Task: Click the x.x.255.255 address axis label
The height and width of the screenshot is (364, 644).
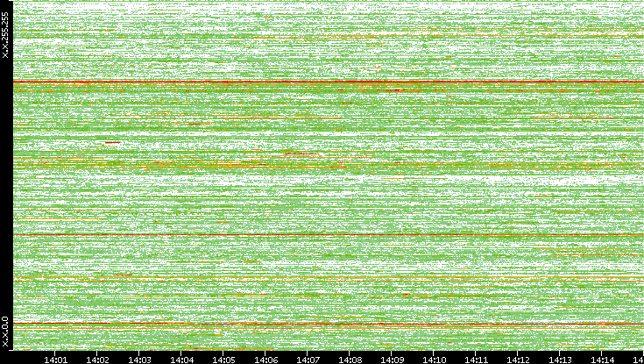Action: [5, 35]
